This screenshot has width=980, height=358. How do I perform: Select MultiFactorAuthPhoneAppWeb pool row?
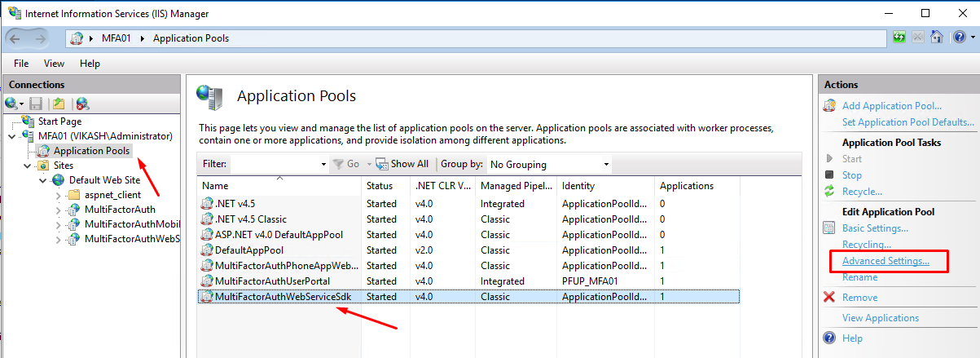(x=468, y=266)
